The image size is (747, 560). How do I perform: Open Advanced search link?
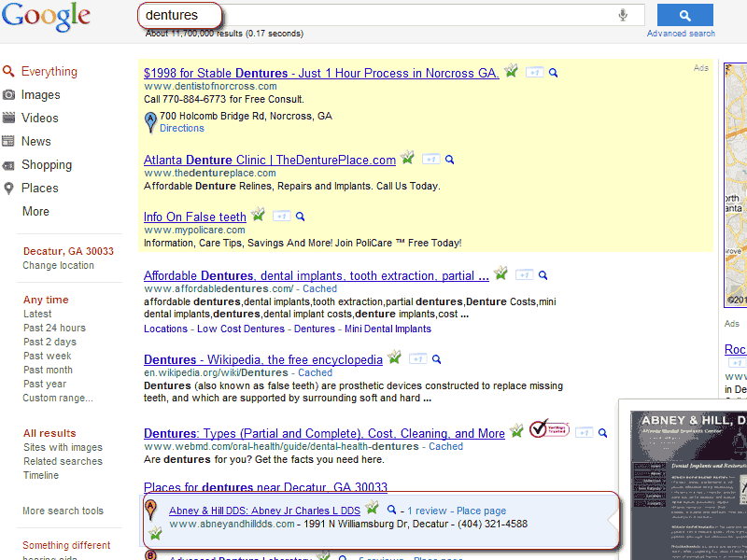pyautogui.click(x=681, y=34)
